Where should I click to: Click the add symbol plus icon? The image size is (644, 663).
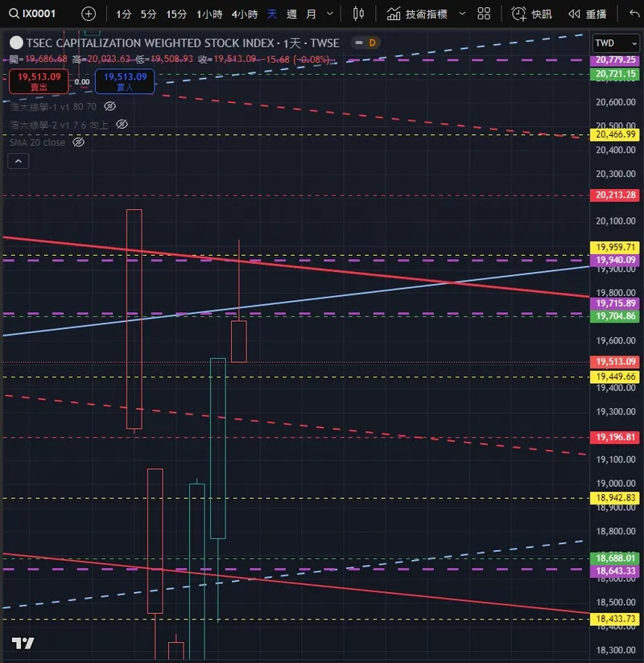(89, 14)
